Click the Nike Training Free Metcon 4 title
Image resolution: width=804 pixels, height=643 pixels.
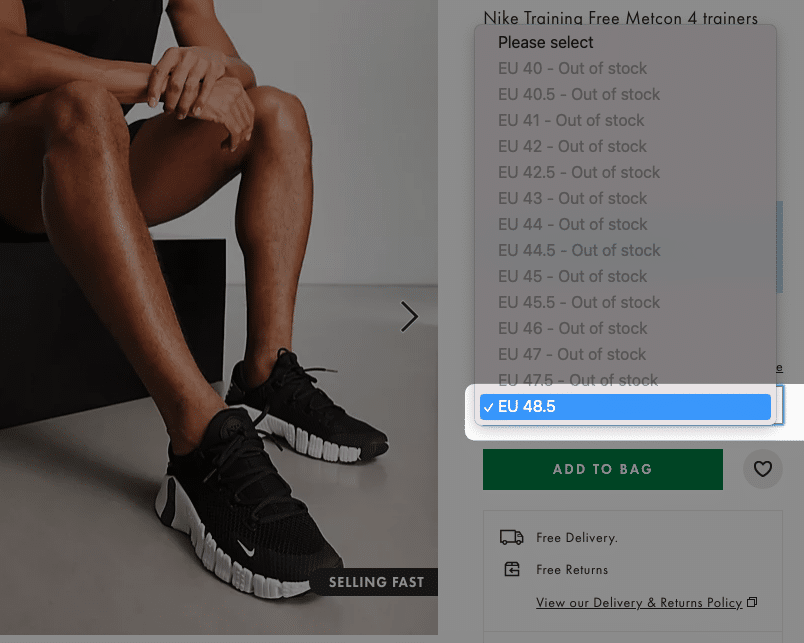tap(620, 18)
